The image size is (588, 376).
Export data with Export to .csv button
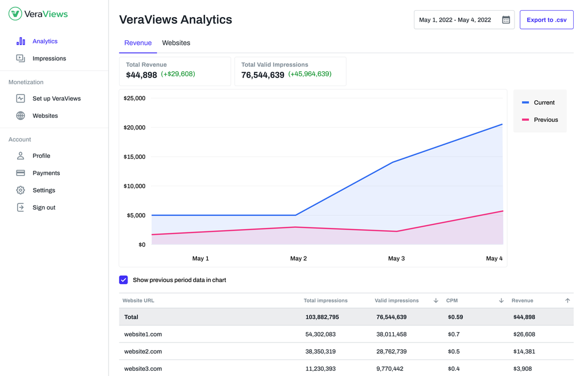(x=546, y=20)
